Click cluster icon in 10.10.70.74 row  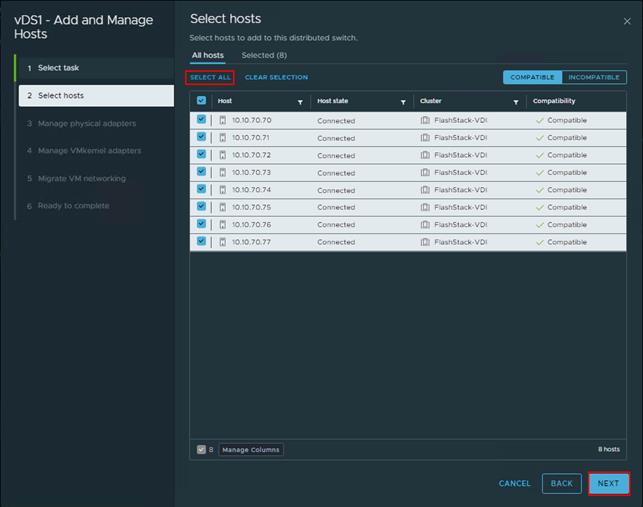[x=425, y=190]
